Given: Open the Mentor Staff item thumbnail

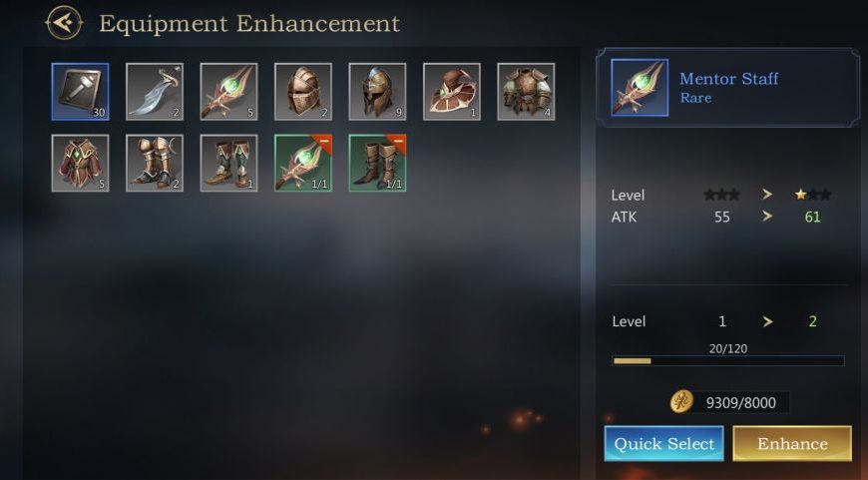Looking at the screenshot, I should pyautogui.click(x=640, y=88).
